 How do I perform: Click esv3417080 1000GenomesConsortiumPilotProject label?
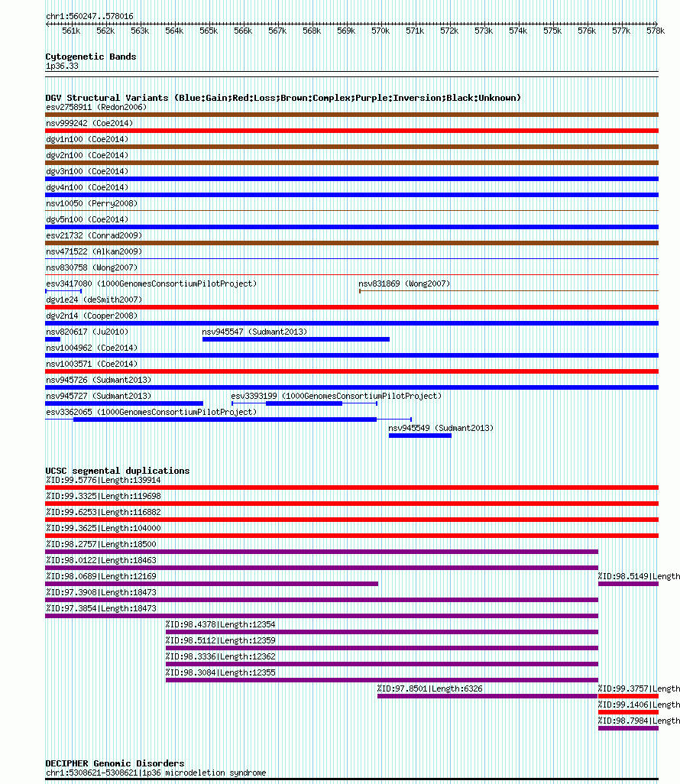pyautogui.click(x=151, y=283)
